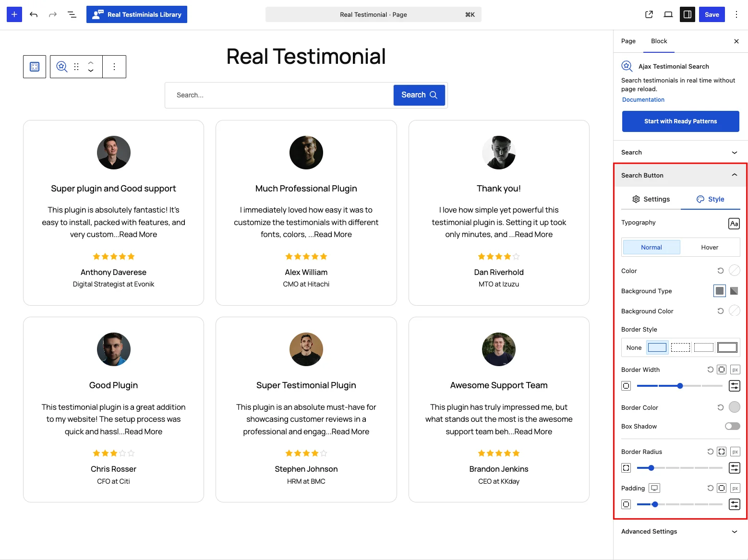Move the block down
Viewport: 748px width, 560px height.
pos(91,71)
